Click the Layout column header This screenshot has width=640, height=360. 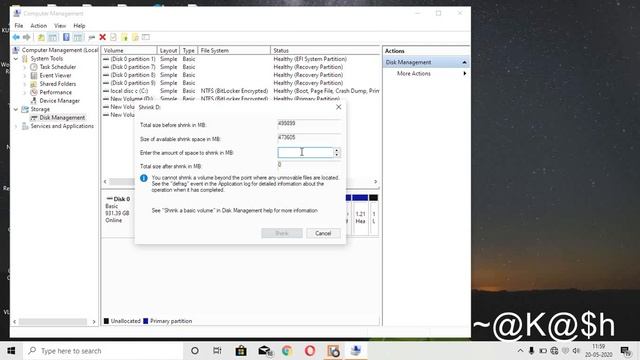[x=169, y=51]
